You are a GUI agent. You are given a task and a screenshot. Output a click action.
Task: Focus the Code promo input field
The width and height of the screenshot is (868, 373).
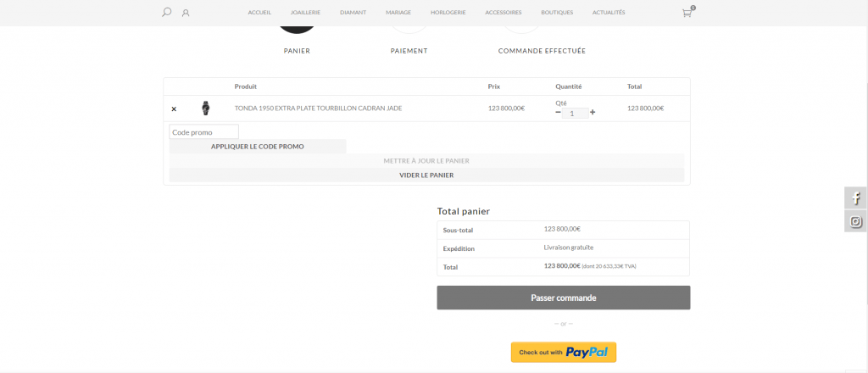point(203,132)
